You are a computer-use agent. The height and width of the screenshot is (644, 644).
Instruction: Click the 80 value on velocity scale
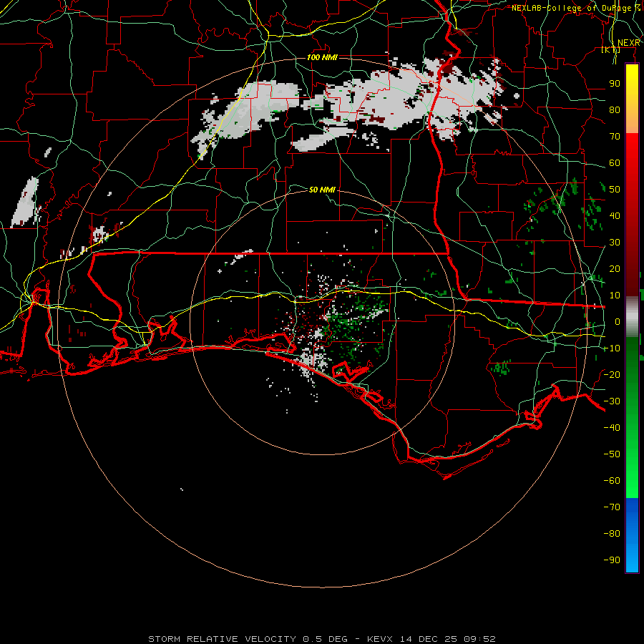point(615,110)
